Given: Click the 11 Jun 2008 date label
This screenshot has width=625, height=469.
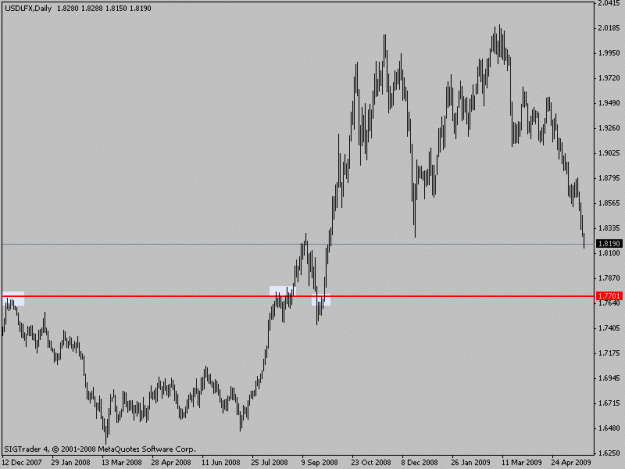Looking at the screenshot, I should (x=221, y=463).
